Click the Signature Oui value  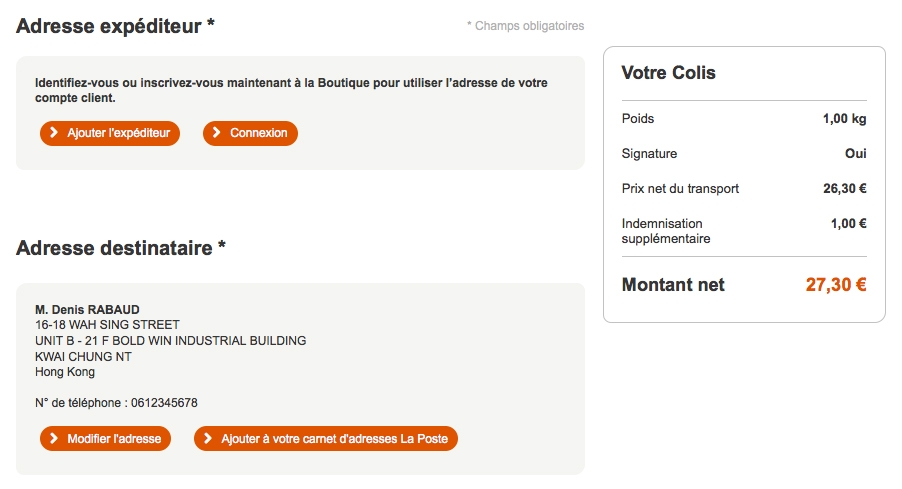click(x=855, y=154)
